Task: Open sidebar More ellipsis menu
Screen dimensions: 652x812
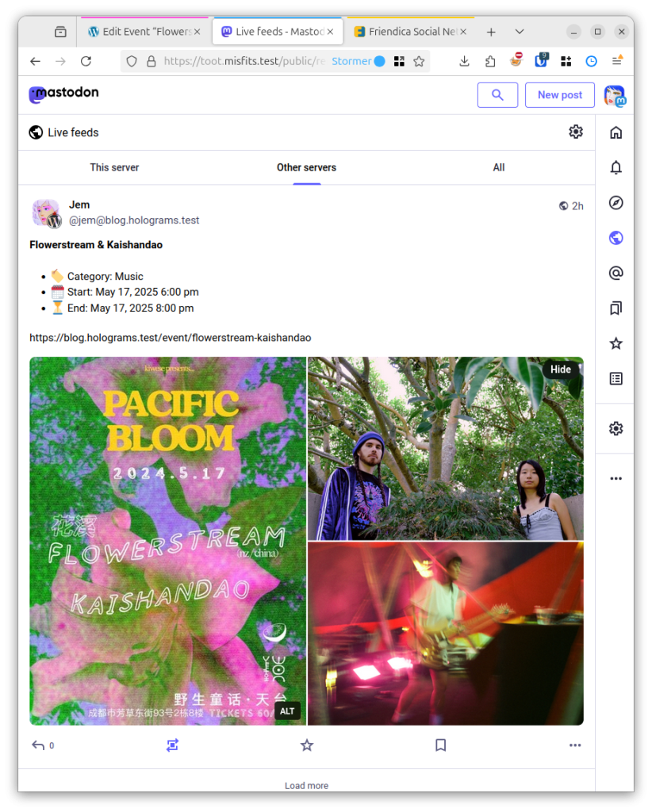Action: (616, 478)
